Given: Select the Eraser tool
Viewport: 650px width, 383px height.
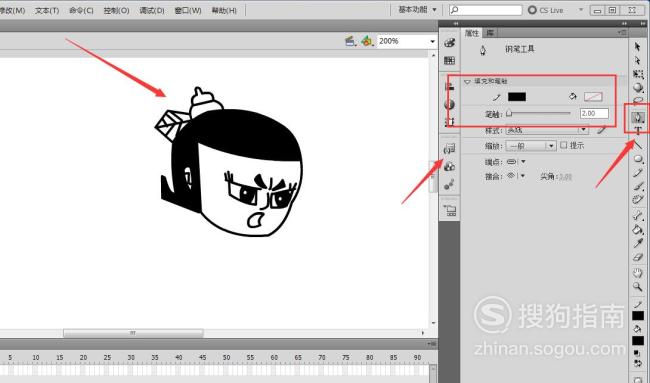Looking at the screenshot, I should pos(638,257).
